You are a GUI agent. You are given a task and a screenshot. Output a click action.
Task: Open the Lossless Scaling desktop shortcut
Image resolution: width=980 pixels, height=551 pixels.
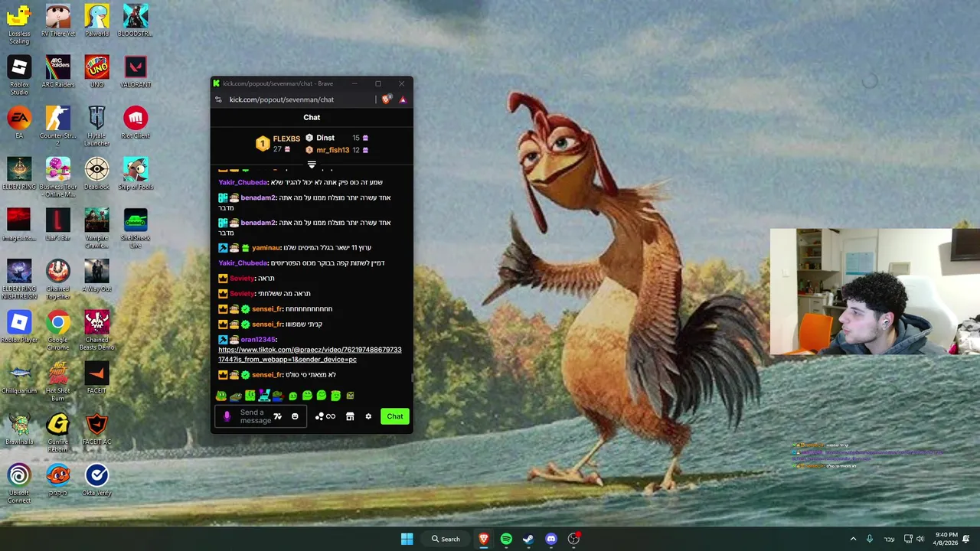point(19,24)
